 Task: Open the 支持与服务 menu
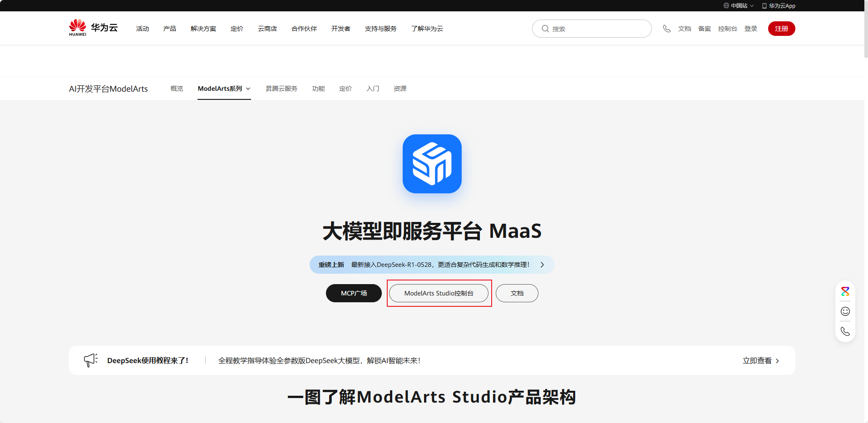(x=381, y=29)
